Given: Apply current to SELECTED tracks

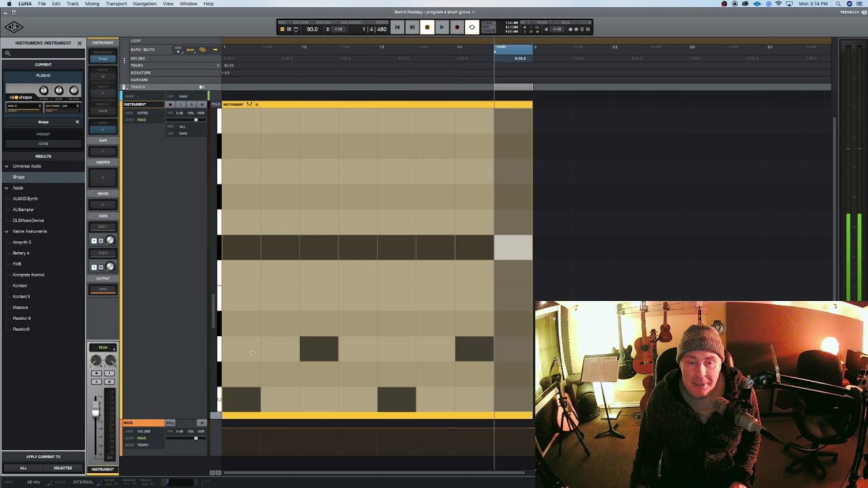Looking at the screenshot, I should pos(62,468).
